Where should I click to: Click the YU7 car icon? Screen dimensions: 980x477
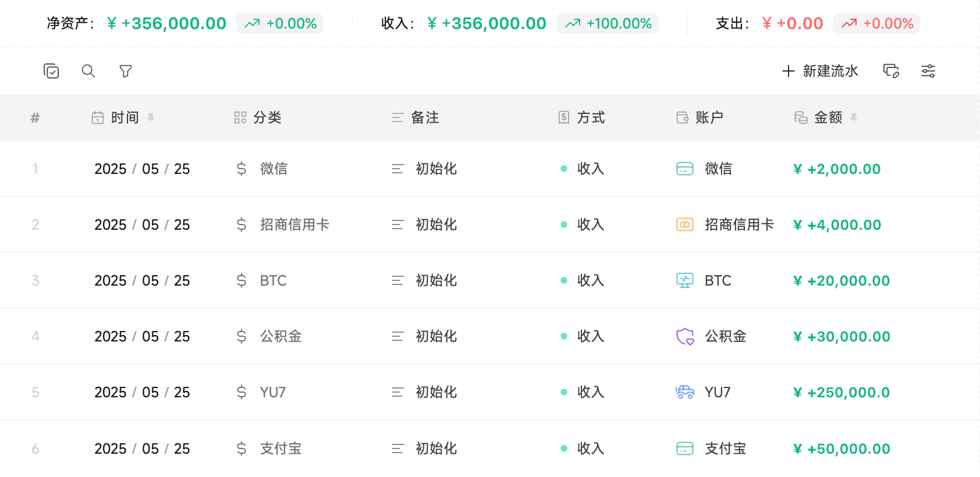(685, 392)
